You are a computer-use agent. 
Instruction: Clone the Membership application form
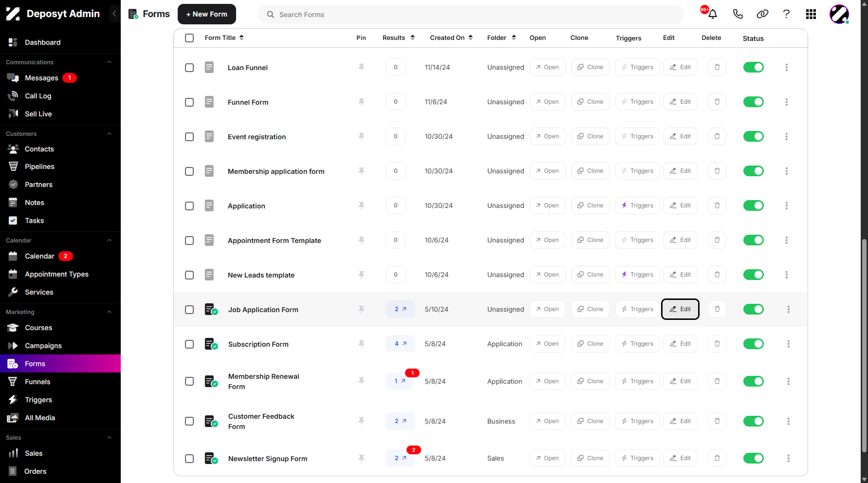tap(590, 171)
